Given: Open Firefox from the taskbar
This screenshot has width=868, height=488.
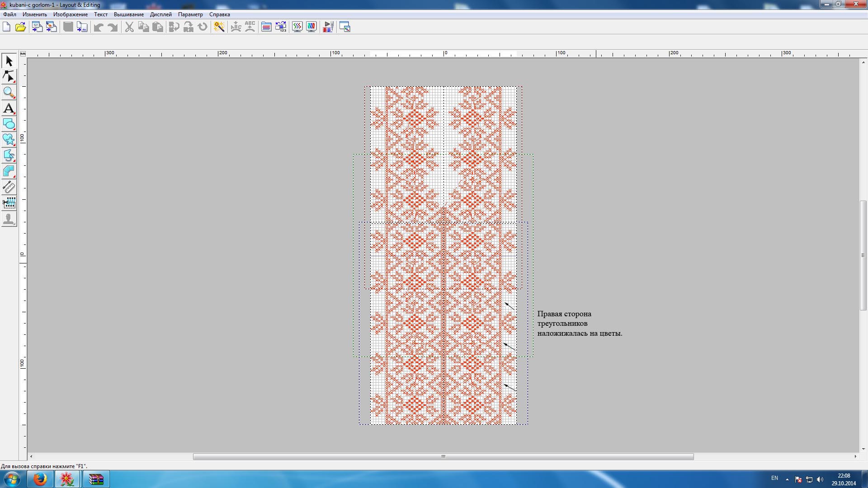Looking at the screenshot, I should [x=40, y=479].
